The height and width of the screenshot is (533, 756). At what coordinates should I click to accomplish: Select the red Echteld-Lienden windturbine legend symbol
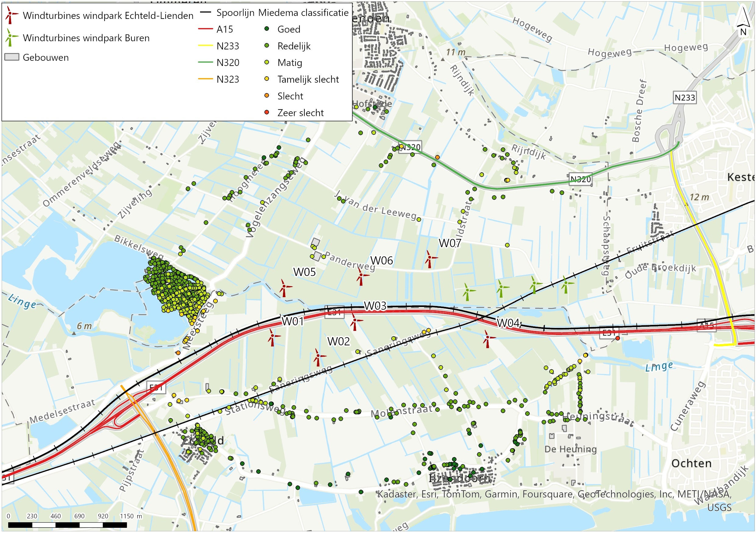point(10,15)
